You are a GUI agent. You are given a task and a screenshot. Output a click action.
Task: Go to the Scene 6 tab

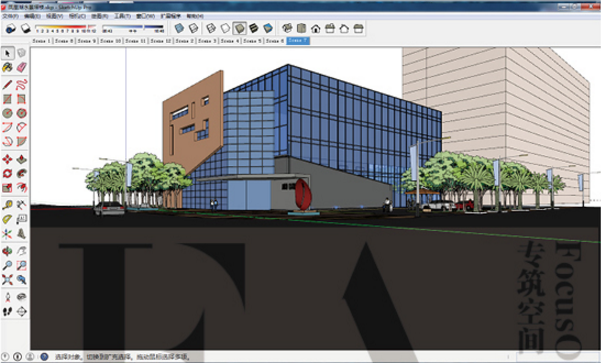point(275,41)
